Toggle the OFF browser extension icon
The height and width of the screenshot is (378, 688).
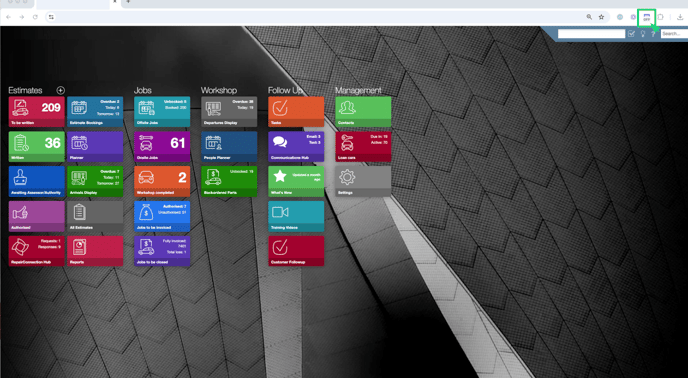pos(646,18)
